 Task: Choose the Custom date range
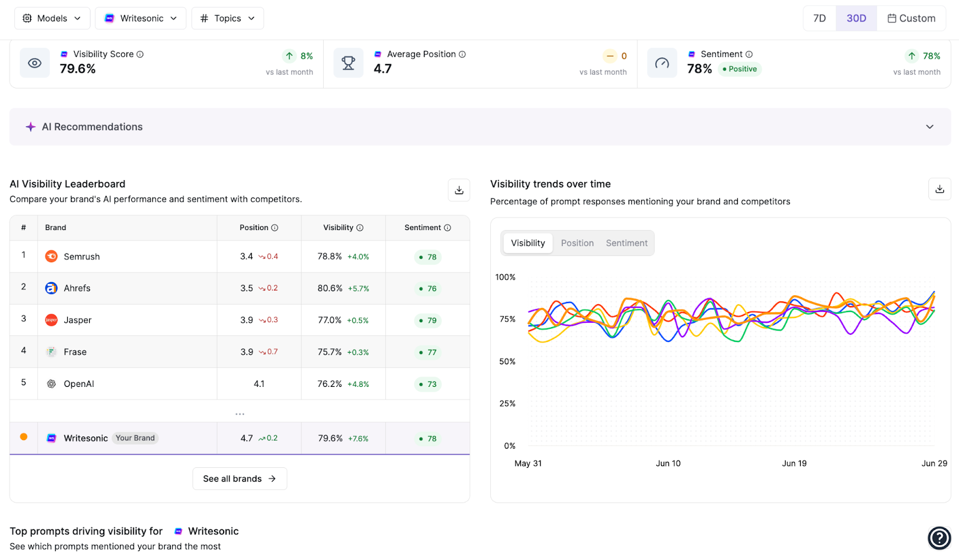coord(911,19)
